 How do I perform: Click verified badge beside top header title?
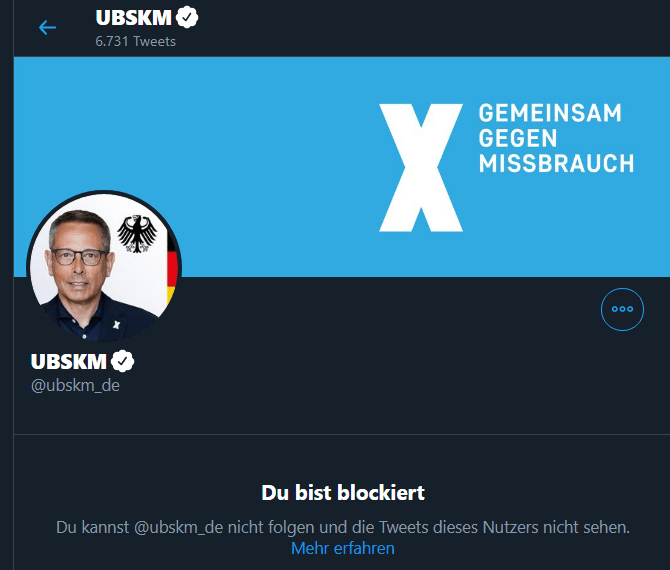pos(186,17)
